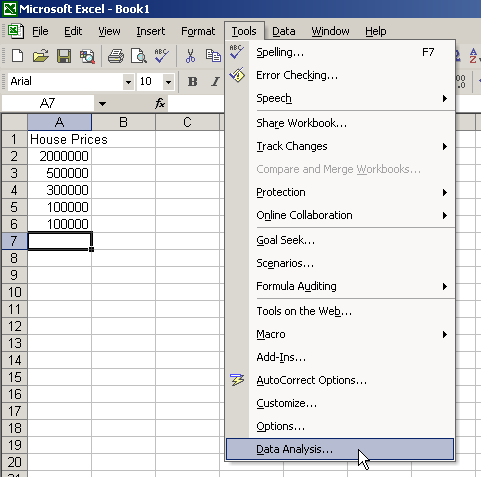This screenshot has height=477, width=481.
Task: Click the New workbook icon
Action: click(17, 56)
